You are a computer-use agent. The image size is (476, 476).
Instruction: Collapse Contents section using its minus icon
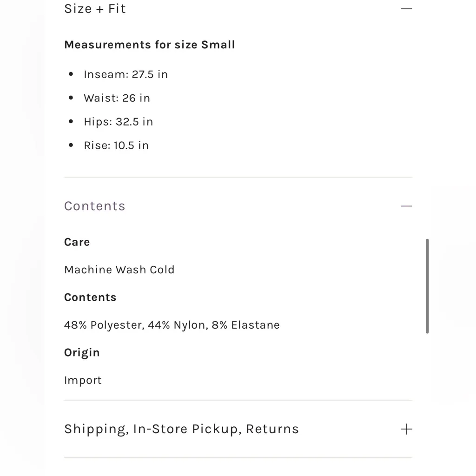point(406,206)
